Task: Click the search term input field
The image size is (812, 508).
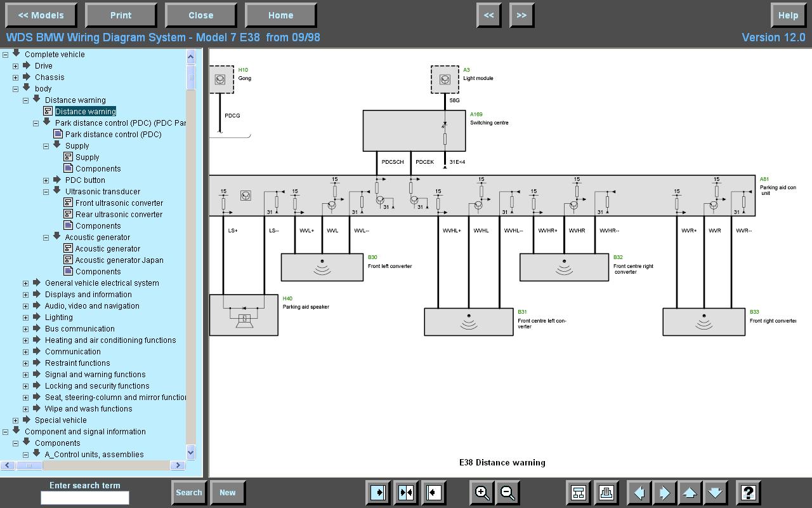Action: click(84, 498)
